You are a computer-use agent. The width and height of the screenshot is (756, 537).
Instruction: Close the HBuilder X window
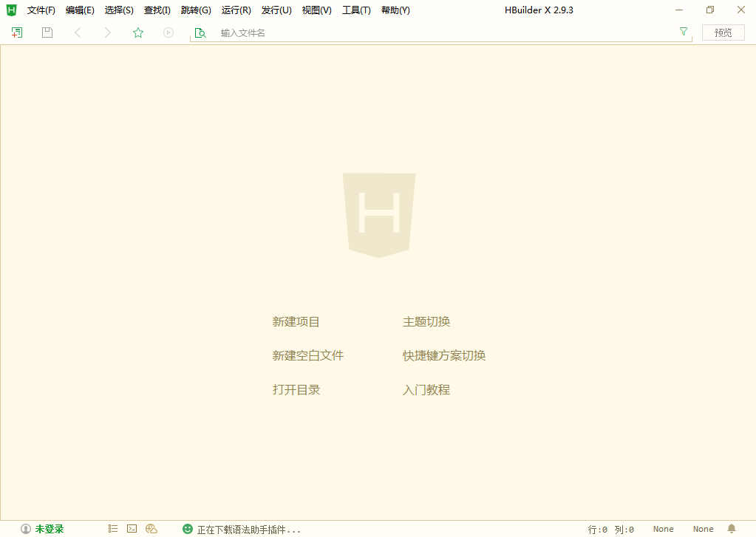click(x=741, y=10)
